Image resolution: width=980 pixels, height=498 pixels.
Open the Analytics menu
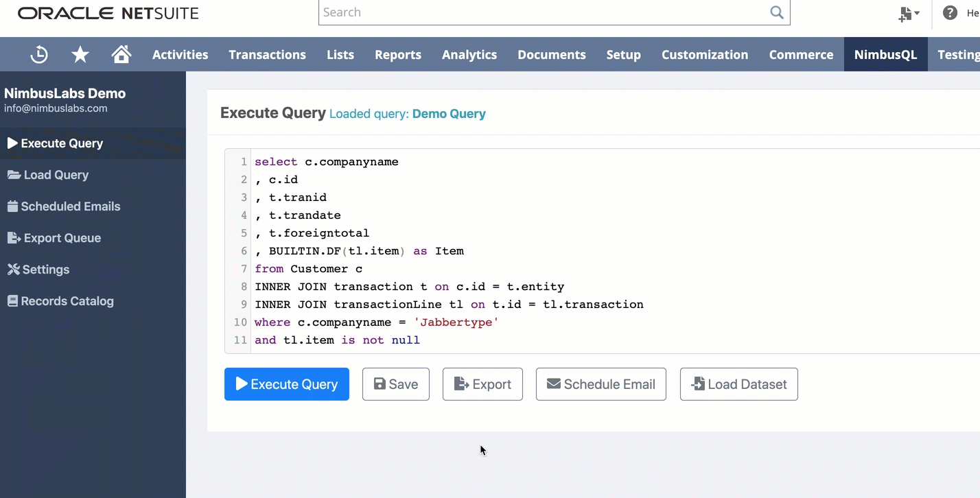pyautogui.click(x=469, y=55)
